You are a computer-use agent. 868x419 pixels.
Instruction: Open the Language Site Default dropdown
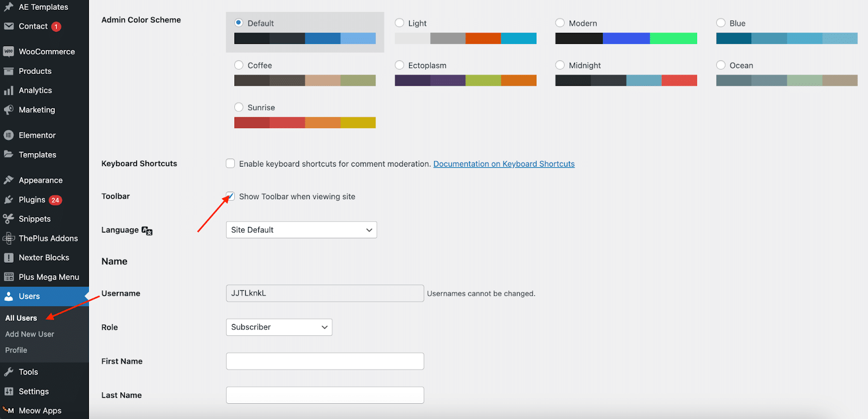301,230
